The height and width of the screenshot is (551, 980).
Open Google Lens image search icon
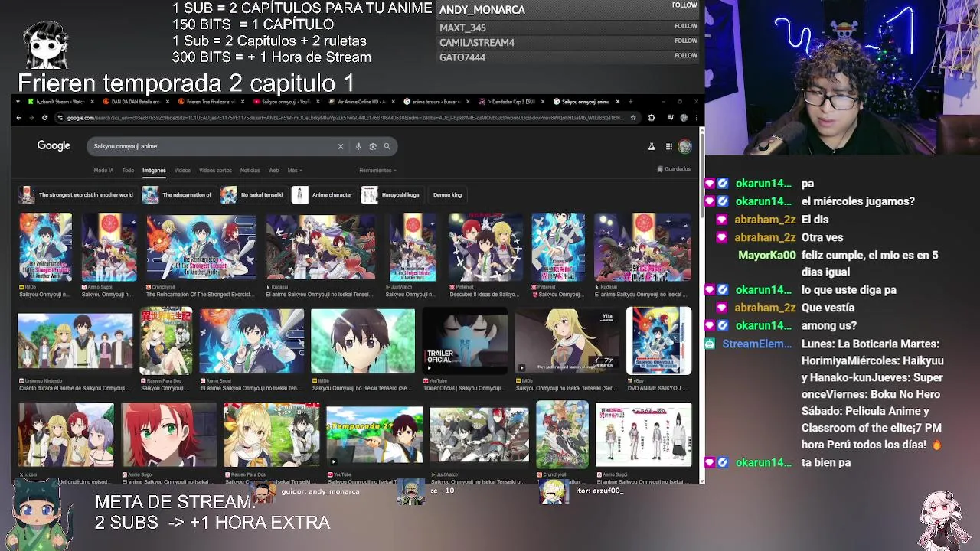(x=373, y=146)
